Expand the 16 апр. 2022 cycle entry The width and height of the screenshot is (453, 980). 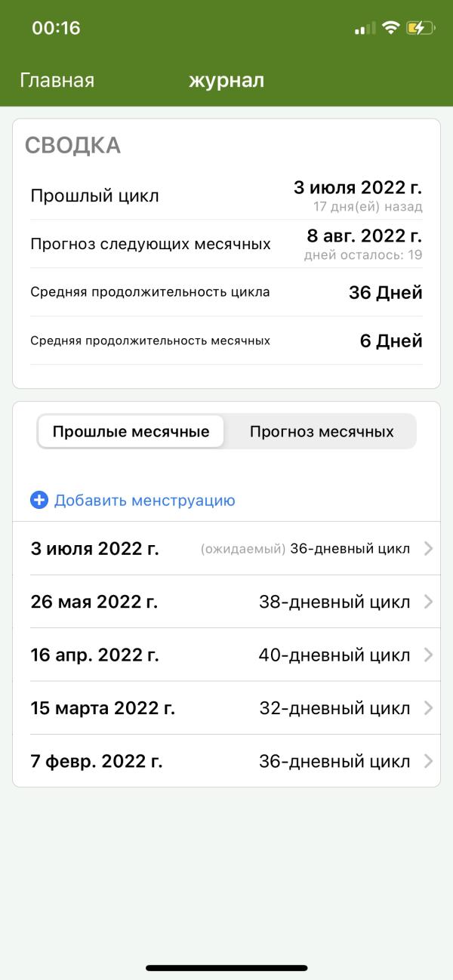click(x=428, y=655)
